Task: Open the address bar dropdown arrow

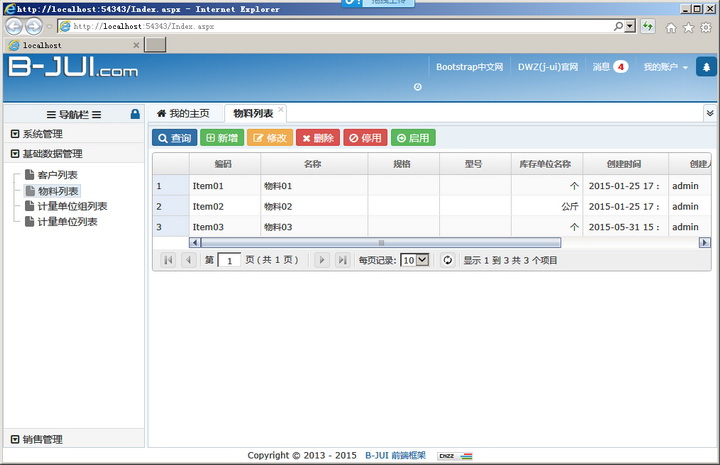Action: (x=630, y=26)
